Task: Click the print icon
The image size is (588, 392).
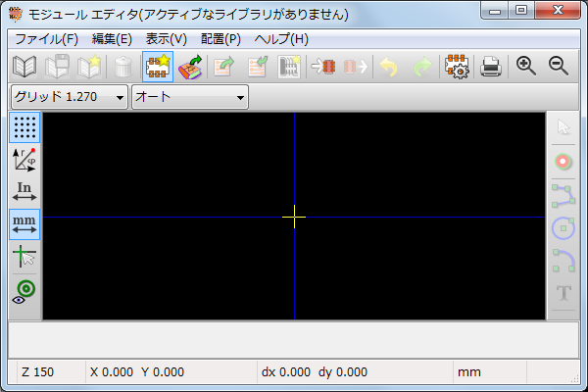Action: pos(491,67)
